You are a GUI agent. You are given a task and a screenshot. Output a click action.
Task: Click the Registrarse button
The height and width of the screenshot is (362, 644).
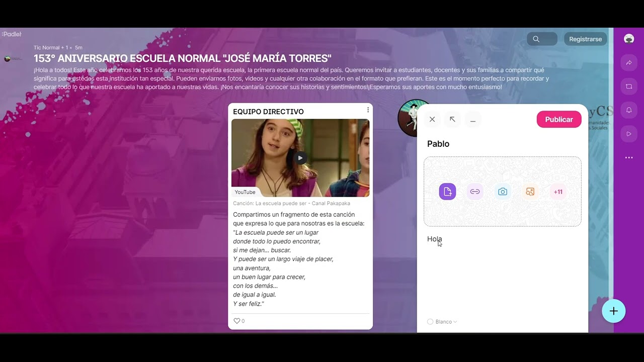(x=585, y=39)
